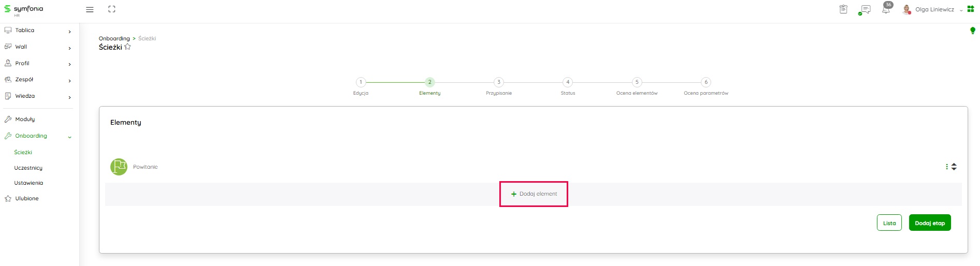Expand the Tablica sidebar menu

[69, 32]
